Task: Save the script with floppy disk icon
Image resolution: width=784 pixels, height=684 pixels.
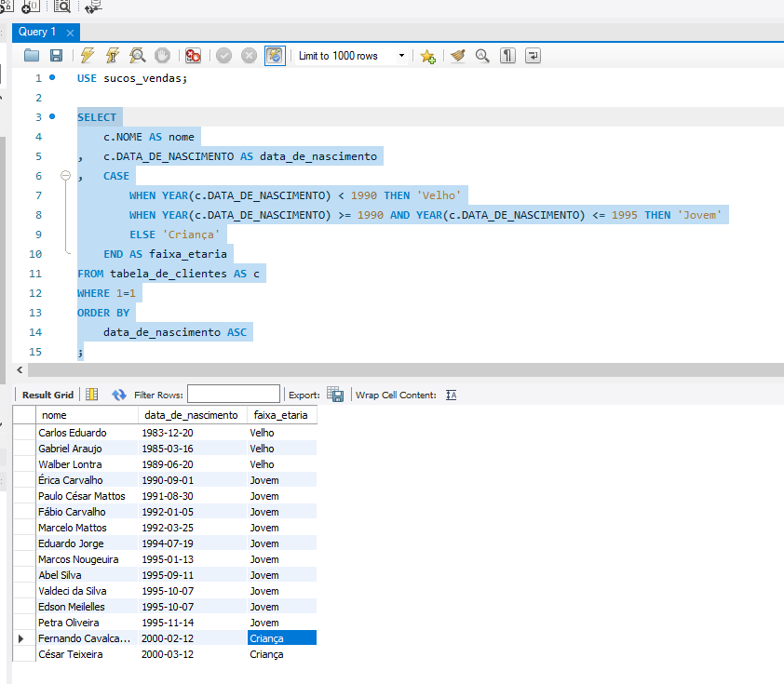Action: (56, 56)
